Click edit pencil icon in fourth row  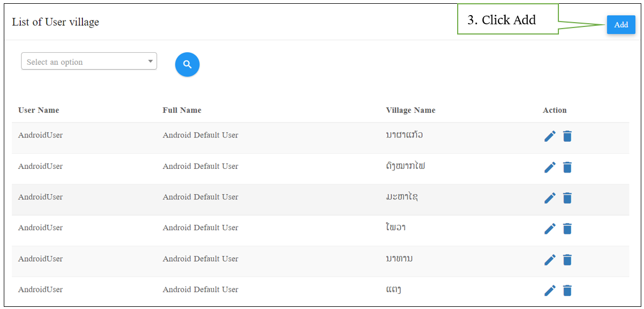pyautogui.click(x=550, y=229)
